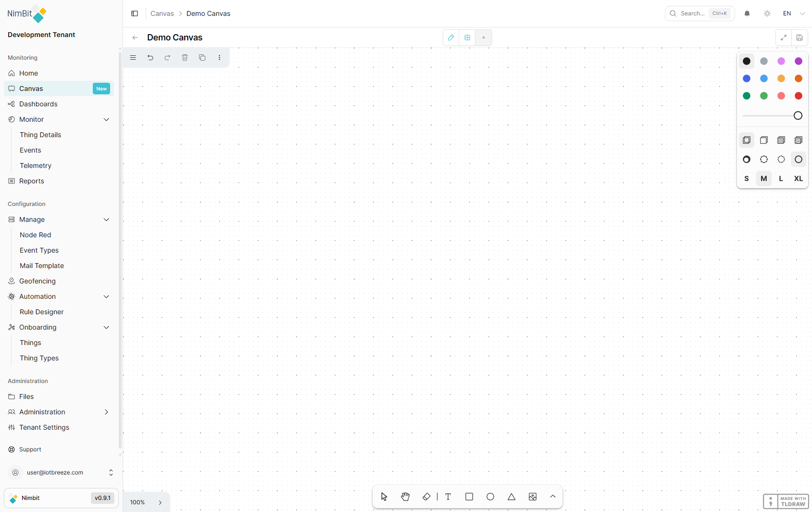Viewport: 812px width, 512px height.
Task: Click the Undo icon on the canvas toolbar
Action: pyautogui.click(x=150, y=57)
